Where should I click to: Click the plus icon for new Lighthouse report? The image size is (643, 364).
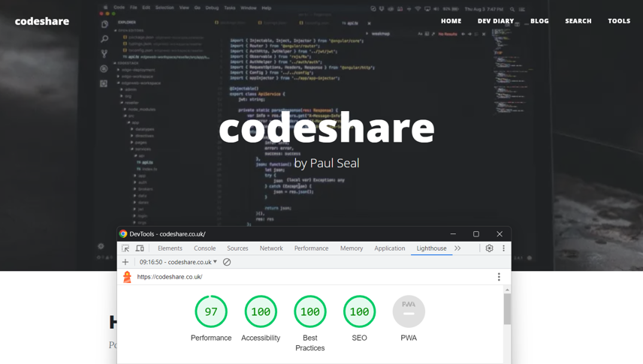tap(125, 262)
